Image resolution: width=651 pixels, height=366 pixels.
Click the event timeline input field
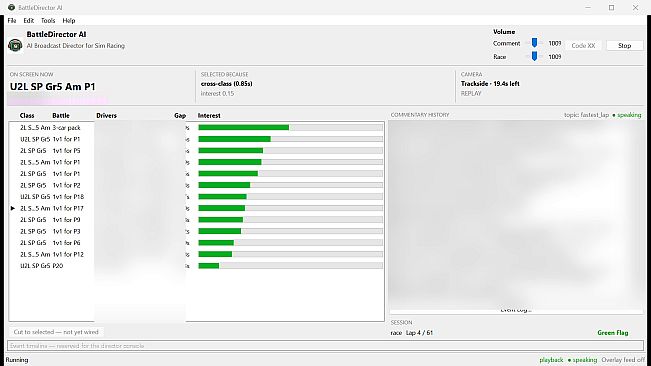click(x=326, y=346)
